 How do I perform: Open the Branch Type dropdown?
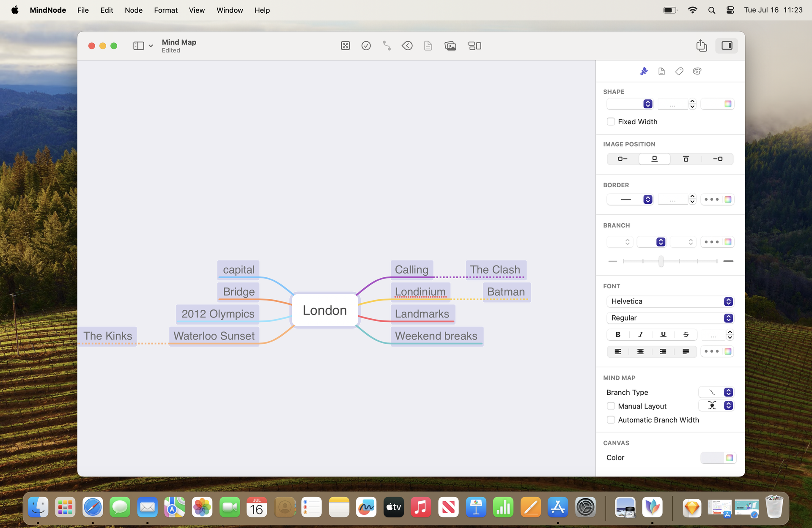pos(716,392)
